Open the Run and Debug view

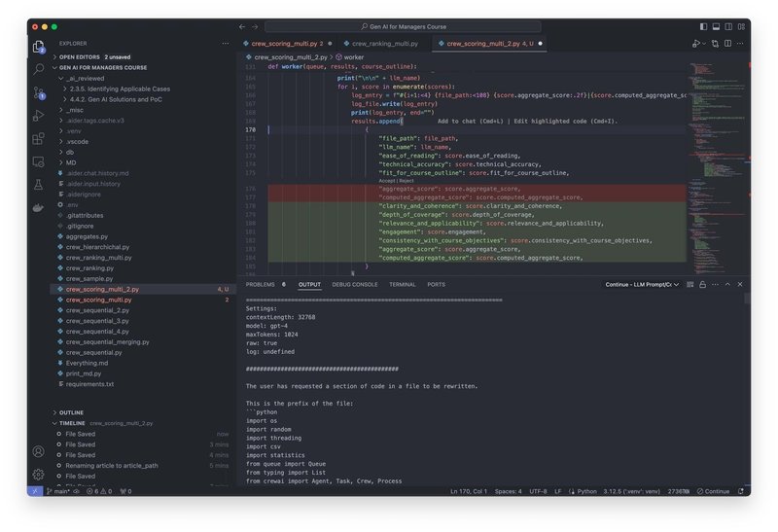tap(38, 116)
